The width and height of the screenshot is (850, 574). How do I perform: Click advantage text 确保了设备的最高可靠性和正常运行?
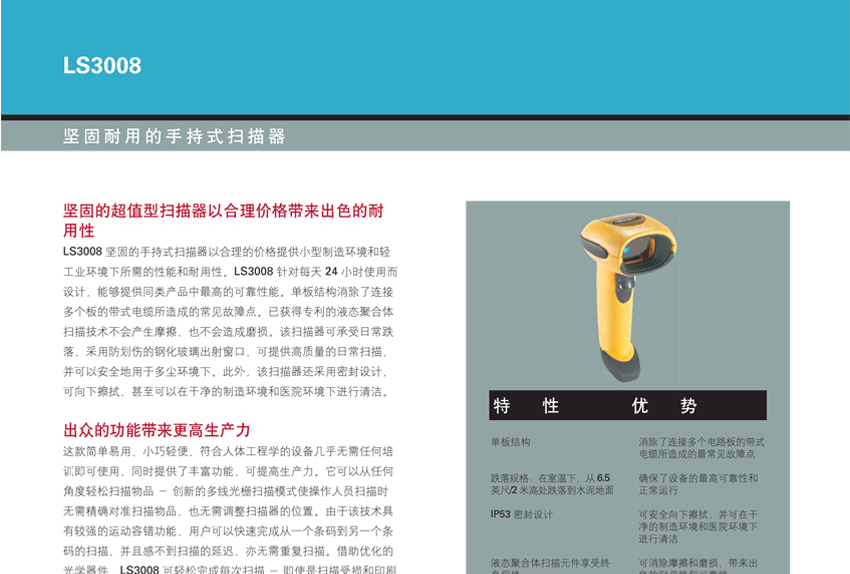point(698,484)
